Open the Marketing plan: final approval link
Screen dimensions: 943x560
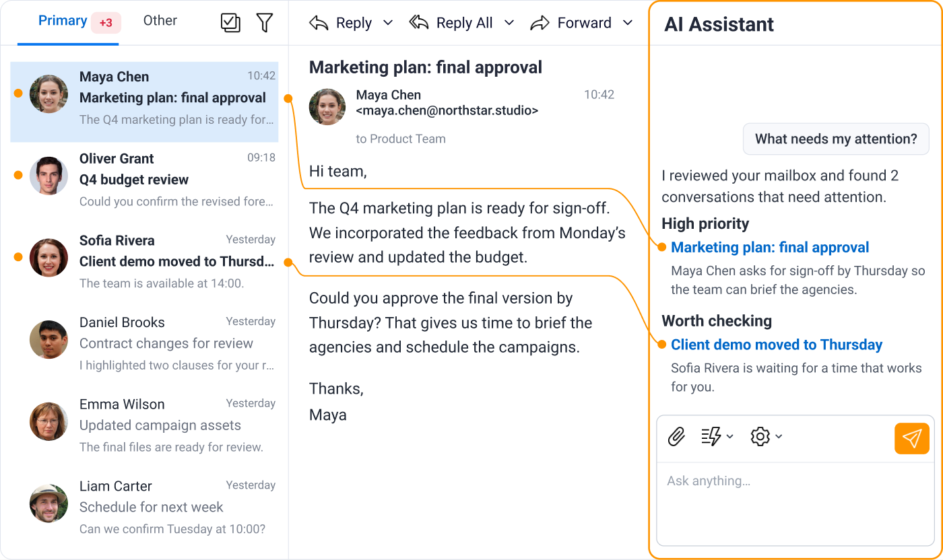pos(770,248)
